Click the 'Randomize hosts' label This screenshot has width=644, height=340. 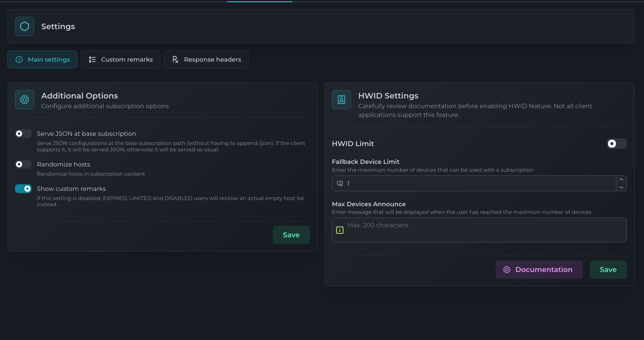pyautogui.click(x=63, y=164)
